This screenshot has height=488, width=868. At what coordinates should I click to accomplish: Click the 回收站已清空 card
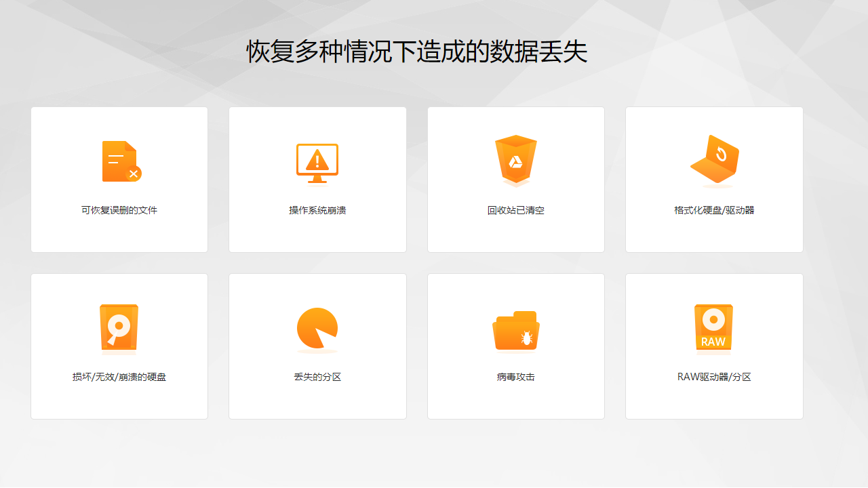pos(515,180)
